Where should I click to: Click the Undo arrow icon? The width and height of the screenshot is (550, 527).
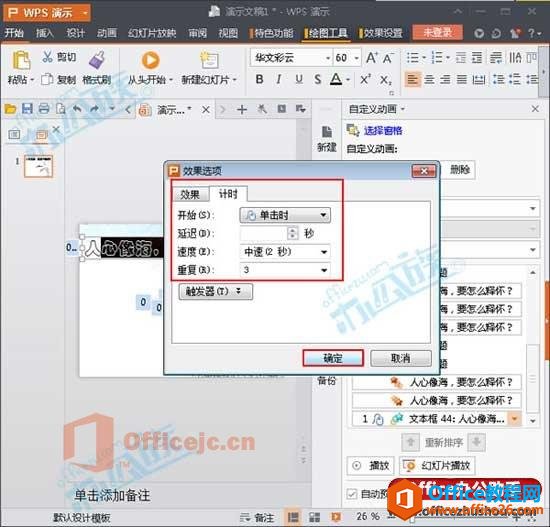(x=77, y=109)
